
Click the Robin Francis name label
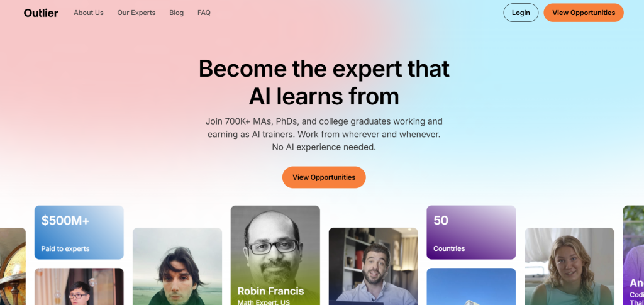coord(270,291)
